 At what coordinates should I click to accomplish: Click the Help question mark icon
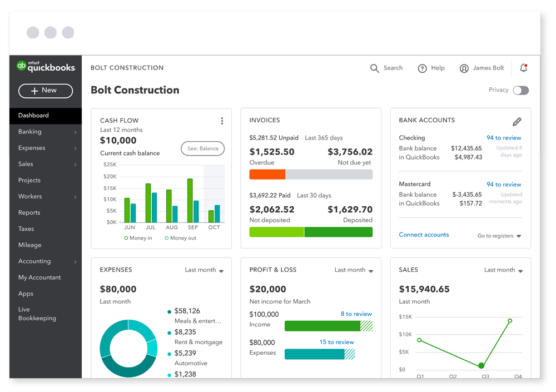pyautogui.click(x=422, y=68)
